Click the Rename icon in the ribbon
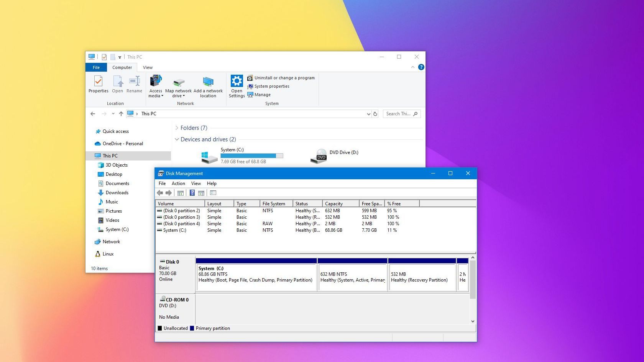 (x=134, y=84)
